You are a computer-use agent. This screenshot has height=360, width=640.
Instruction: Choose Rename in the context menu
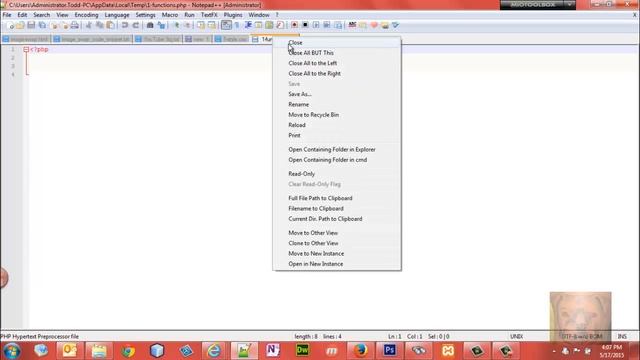pyautogui.click(x=337, y=104)
